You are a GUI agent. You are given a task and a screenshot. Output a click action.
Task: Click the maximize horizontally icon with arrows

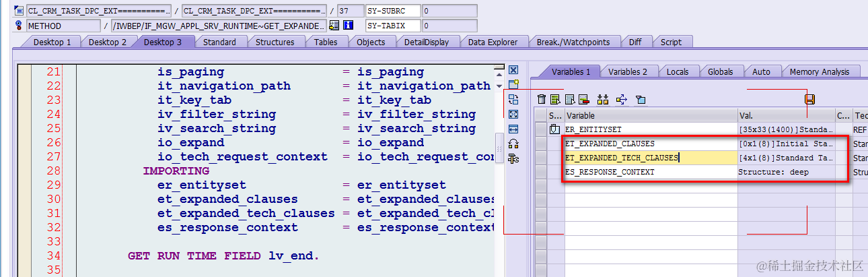click(x=513, y=129)
